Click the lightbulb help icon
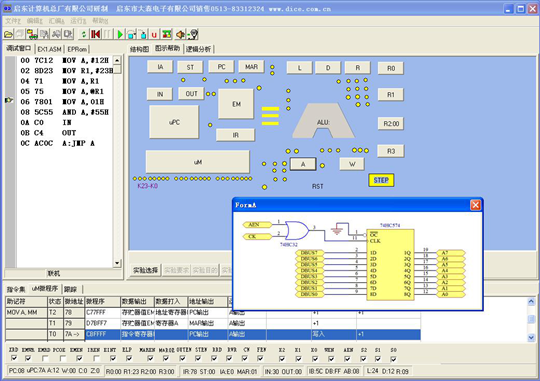Image resolution: width=540 pixels, height=381 pixels. pyautogui.click(x=194, y=34)
